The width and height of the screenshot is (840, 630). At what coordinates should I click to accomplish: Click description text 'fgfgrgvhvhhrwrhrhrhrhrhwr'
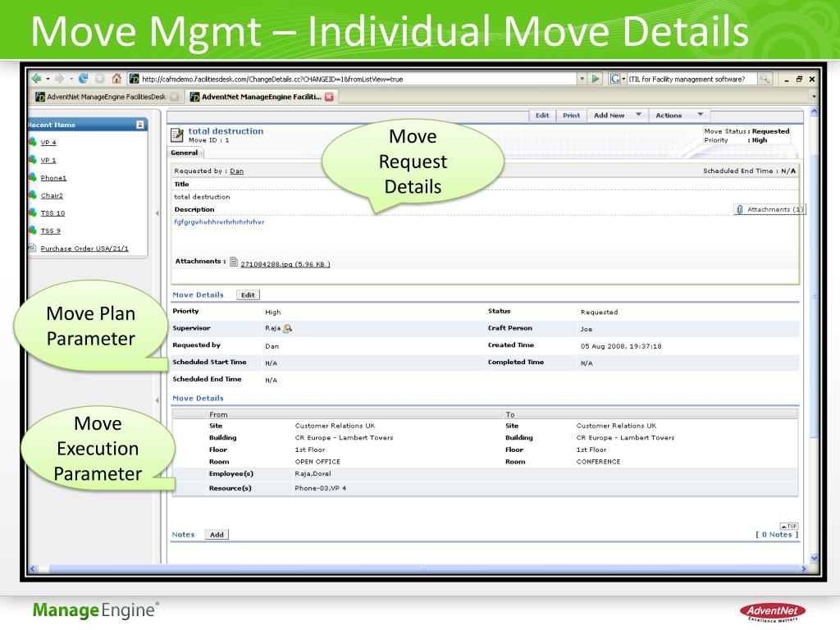point(219,221)
